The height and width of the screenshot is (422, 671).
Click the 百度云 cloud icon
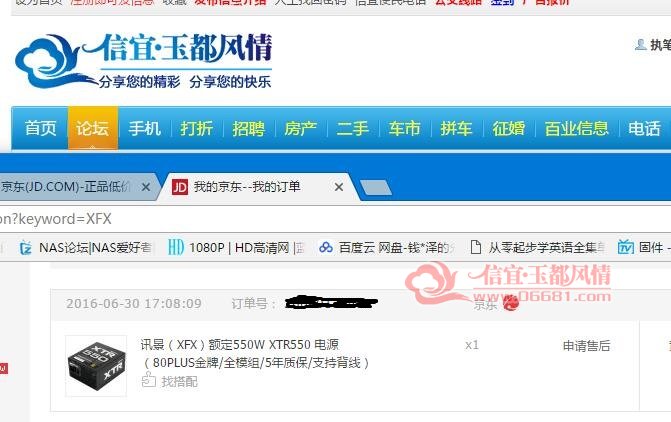click(326, 247)
